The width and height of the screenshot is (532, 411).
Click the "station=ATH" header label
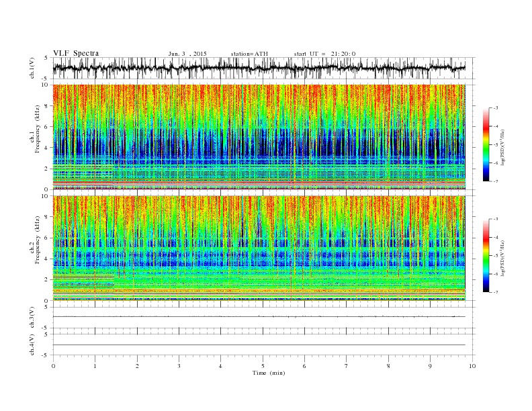click(249, 54)
